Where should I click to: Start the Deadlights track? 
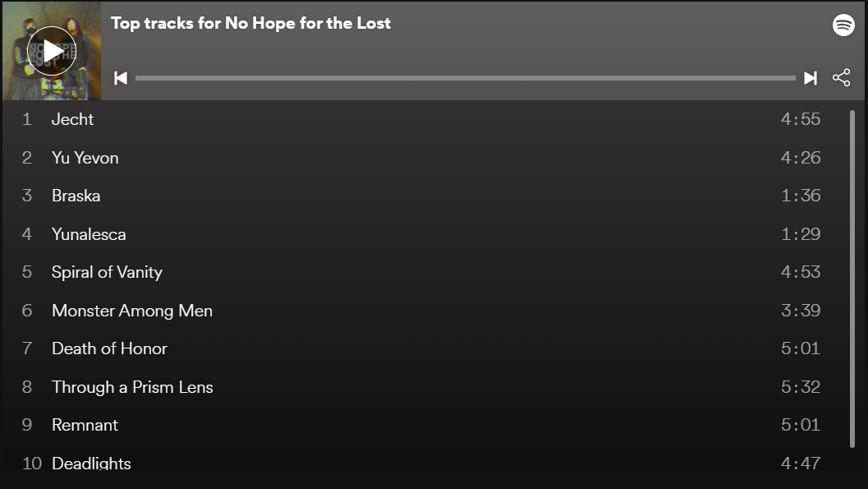tap(91, 463)
